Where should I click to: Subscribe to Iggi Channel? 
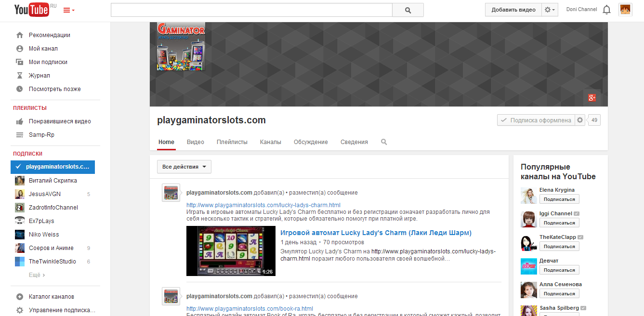[x=559, y=223]
